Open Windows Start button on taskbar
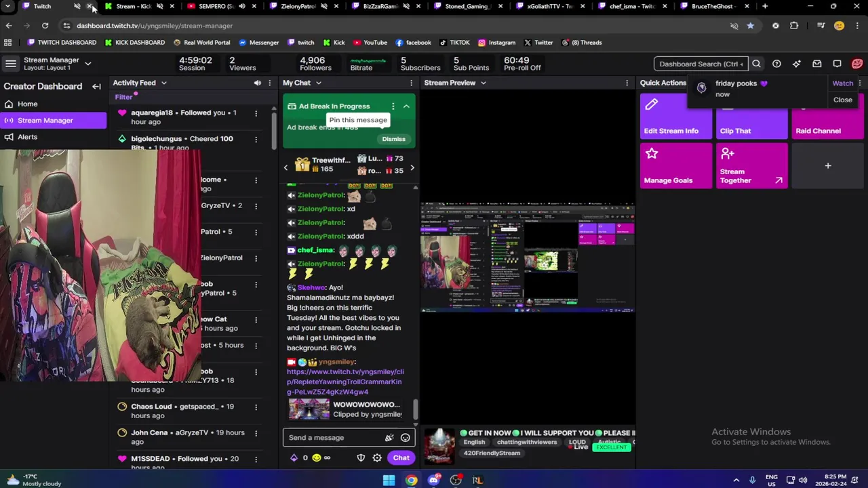Screen dimensions: 868x488 pos(389,481)
